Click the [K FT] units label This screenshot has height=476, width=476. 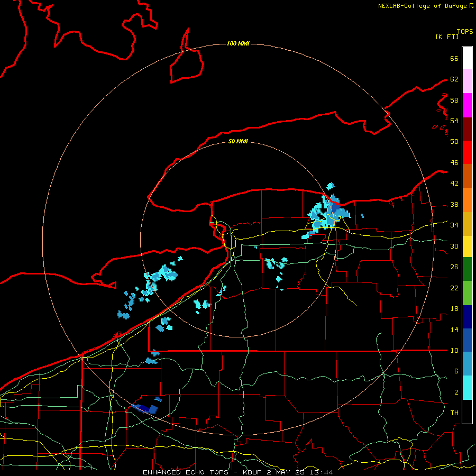(447, 36)
